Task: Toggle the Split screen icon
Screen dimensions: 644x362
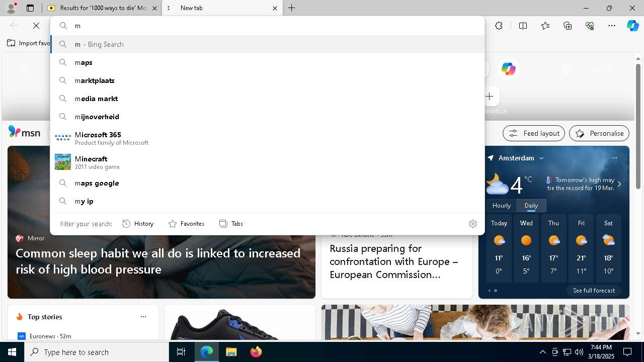Action: coord(523,26)
